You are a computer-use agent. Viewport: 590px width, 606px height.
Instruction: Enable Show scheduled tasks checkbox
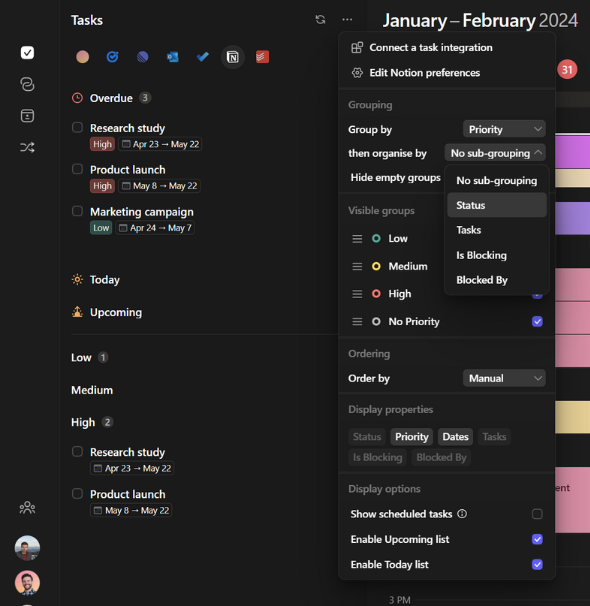tap(537, 514)
